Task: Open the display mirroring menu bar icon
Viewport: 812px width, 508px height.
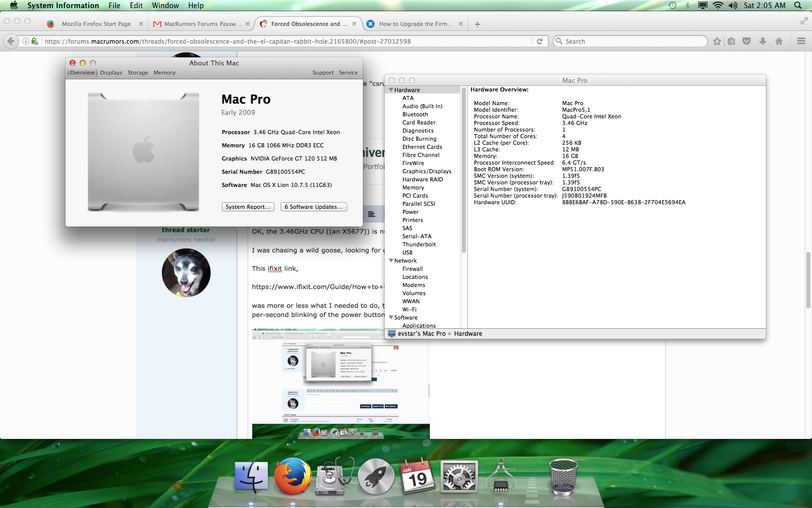Action: coord(703,6)
